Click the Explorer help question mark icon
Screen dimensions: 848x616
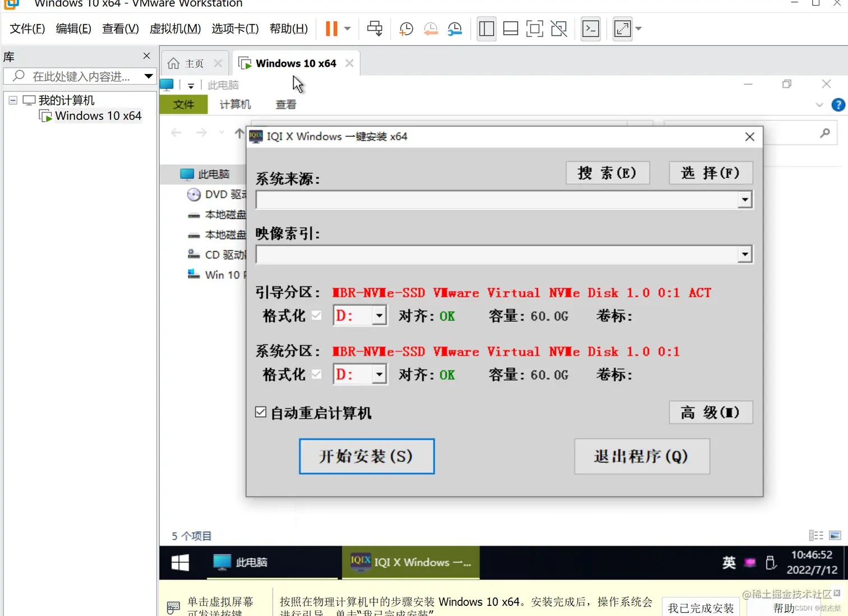click(x=838, y=105)
